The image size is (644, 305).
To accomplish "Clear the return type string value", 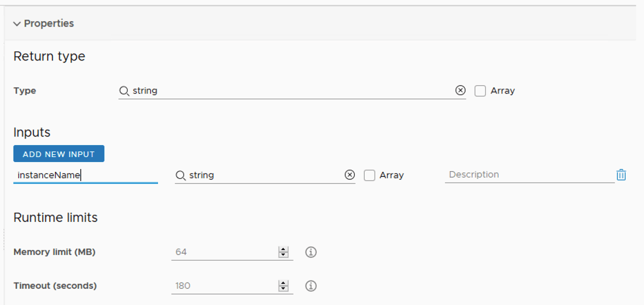I will 460,90.
